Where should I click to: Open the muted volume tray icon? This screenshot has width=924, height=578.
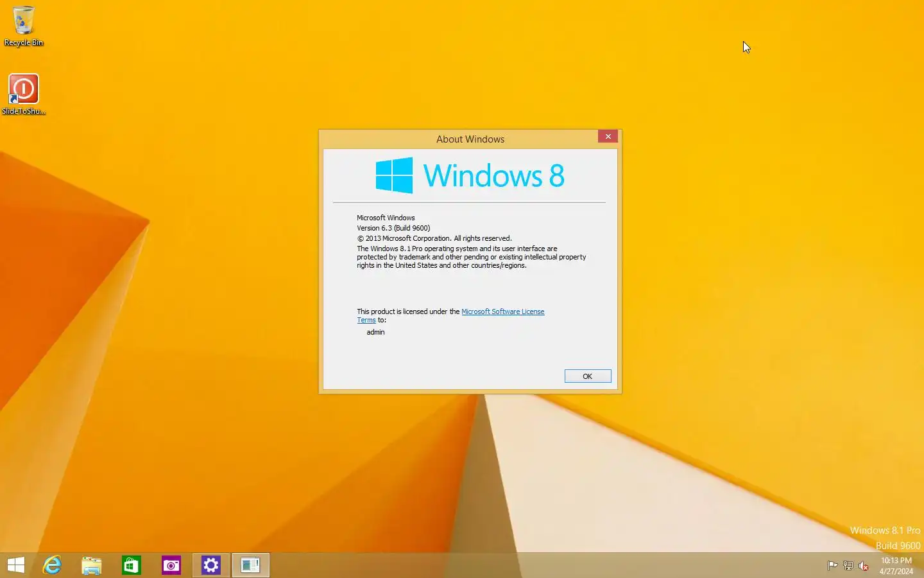[x=864, y=566]
